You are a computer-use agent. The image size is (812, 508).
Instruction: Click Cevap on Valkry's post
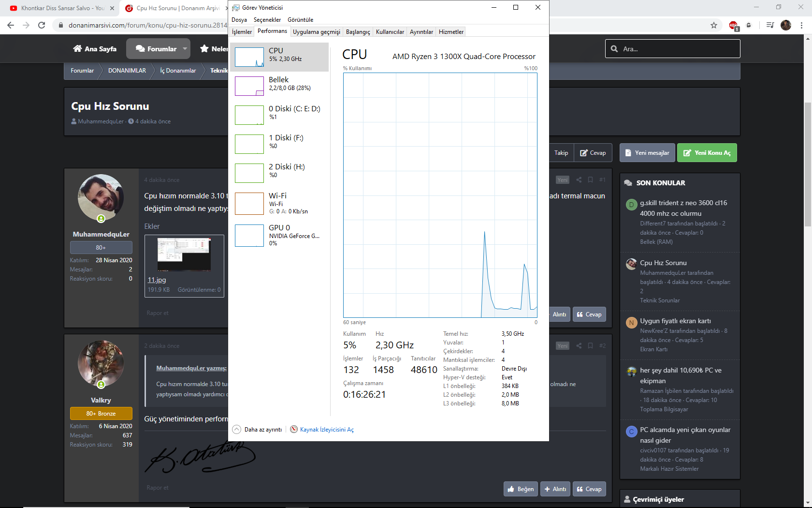(589, 489)
